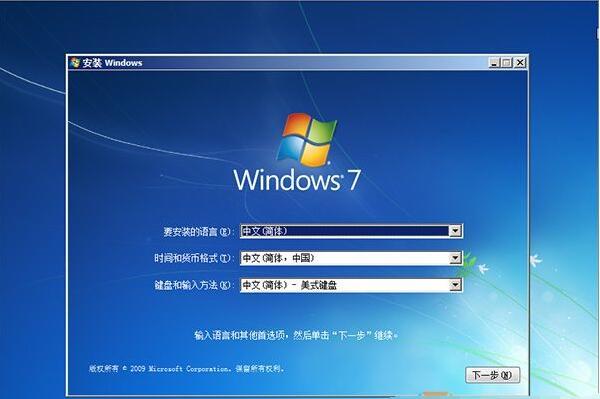
Task: Click the 键盘和输入方法 (K) label
Action: point(194,285)
